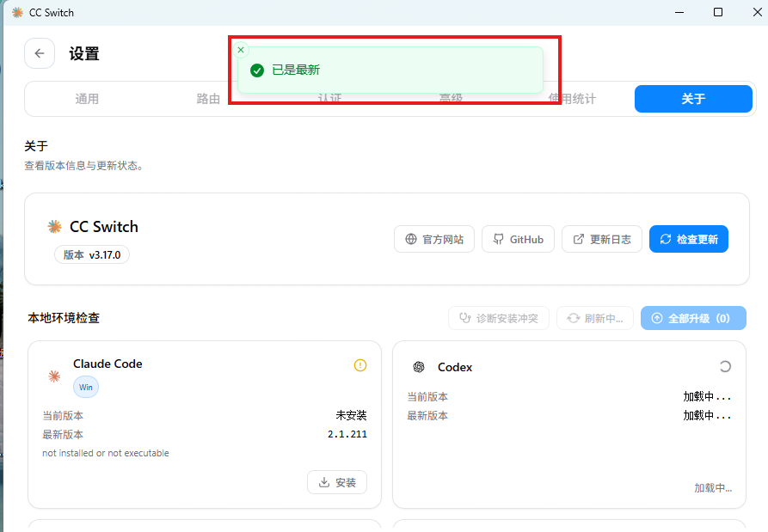Install Claude Code via 安装 button
The width and height of the screenshot is (768, 532).
[337, 482]
